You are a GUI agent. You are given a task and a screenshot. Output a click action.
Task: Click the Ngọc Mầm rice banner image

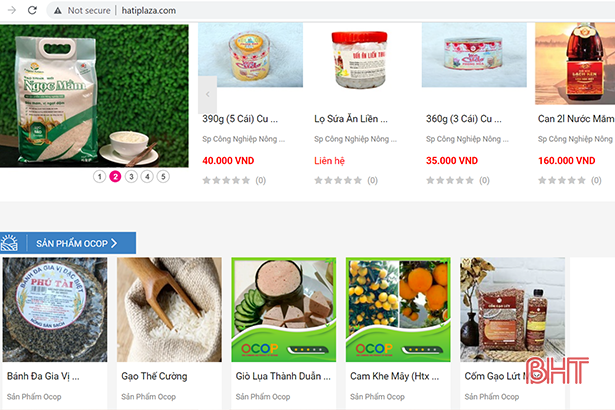pos(94,96)
